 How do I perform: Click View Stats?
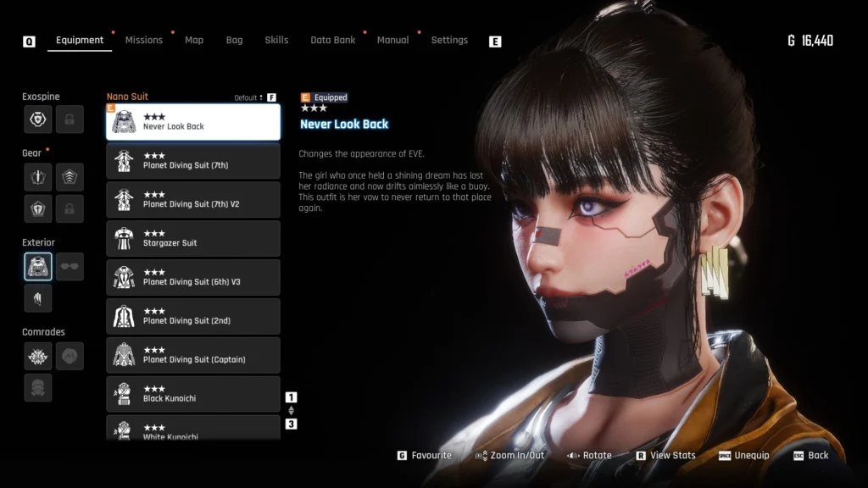pos(666,455)
